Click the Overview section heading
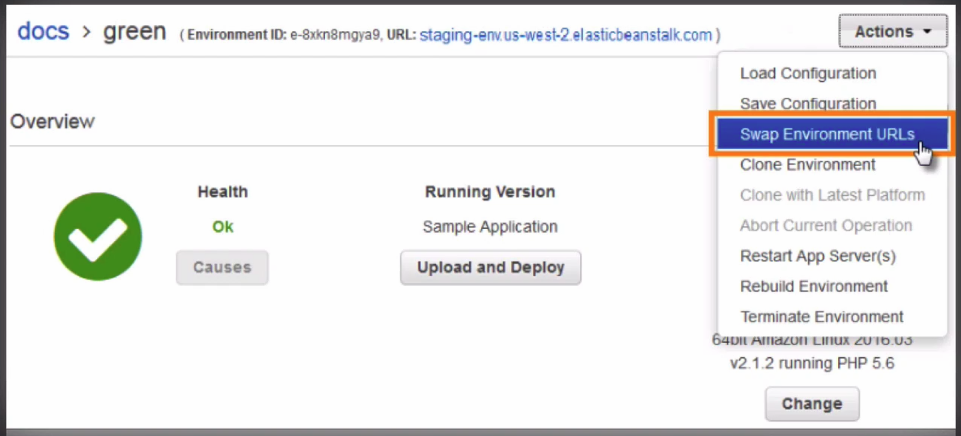Viewport: 961px width, 436px height. coord(52,122)
